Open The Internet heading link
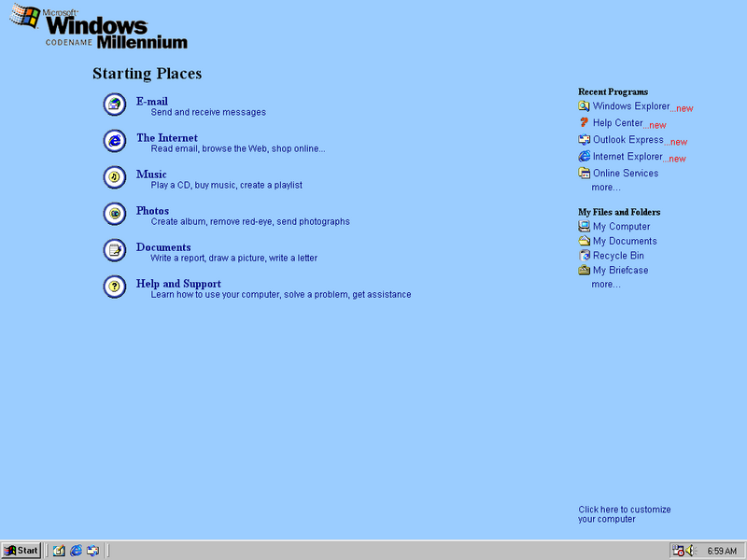The image size is (747, 560). tap(167, 137)
